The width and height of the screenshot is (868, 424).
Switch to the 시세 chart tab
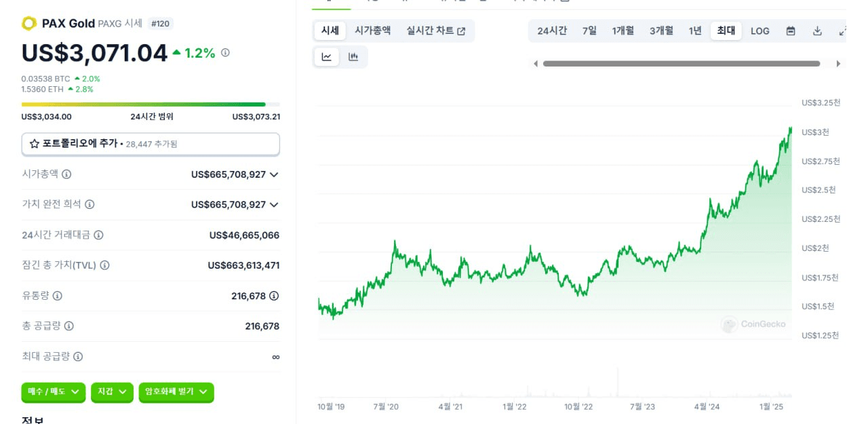point(330,31)
